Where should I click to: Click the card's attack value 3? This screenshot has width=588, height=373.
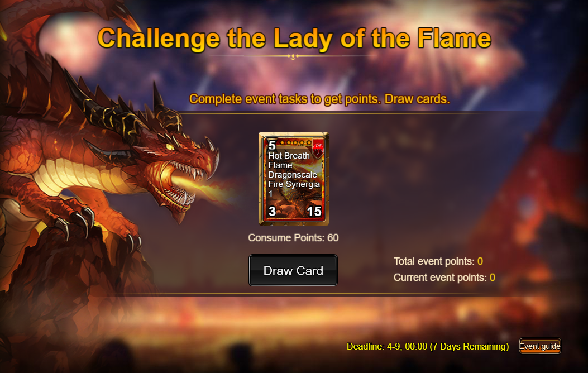pos(273,212)
